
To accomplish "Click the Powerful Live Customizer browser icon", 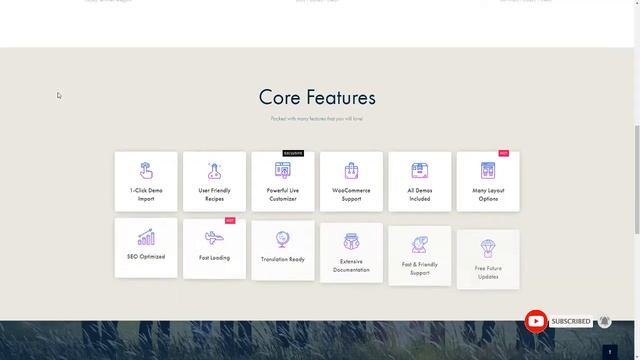I will 283,170.
